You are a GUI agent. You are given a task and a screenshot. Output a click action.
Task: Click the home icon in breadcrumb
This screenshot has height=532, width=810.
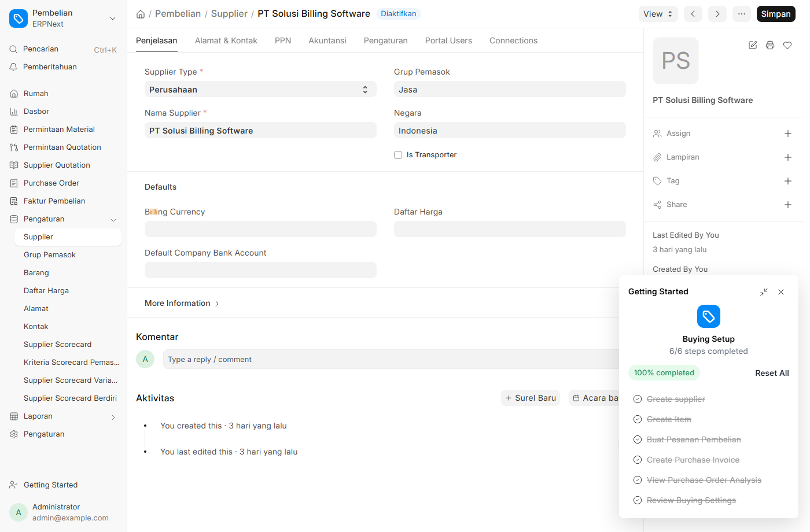(x=141, y=14)
